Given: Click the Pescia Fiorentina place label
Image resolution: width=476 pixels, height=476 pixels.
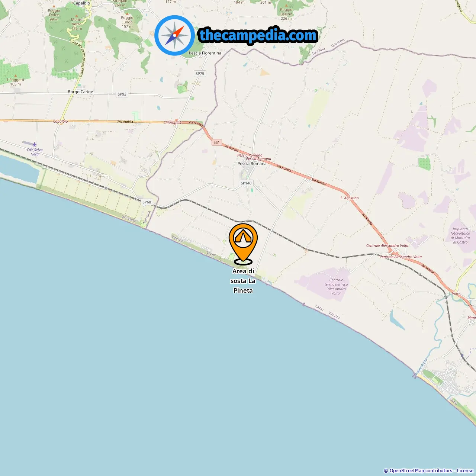Looking at the screenshot, I should pos(205,53).
